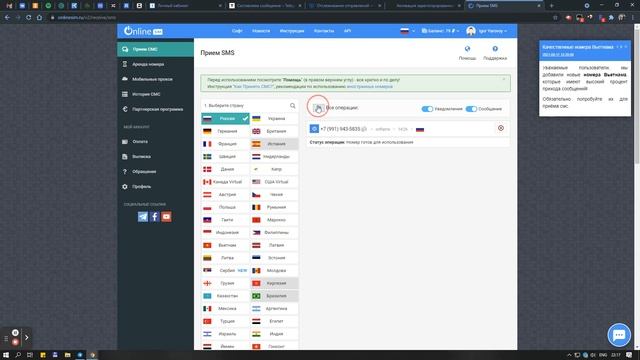This screenshot has width=640, height=360.
Task: Open the Windows Start menu
Action: (6, 355)
